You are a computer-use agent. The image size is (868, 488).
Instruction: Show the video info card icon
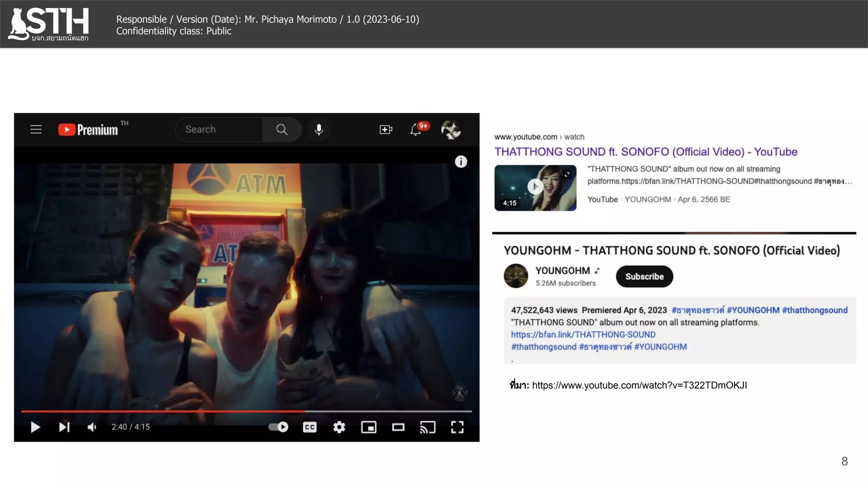click(x=461, y=162)
